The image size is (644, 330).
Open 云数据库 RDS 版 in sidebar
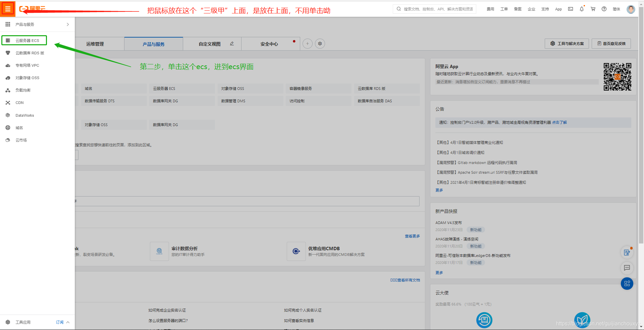click(x=30, y=53)
